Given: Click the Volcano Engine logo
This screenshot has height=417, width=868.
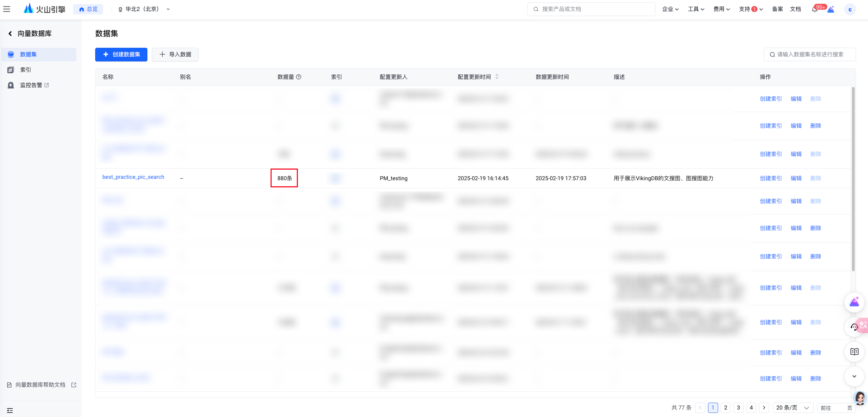Looking at the screenshot, I should [x=44, y=9].
